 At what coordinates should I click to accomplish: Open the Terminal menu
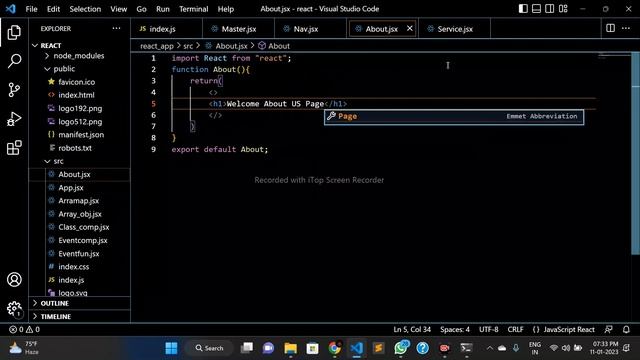click(x=193, y=9)
